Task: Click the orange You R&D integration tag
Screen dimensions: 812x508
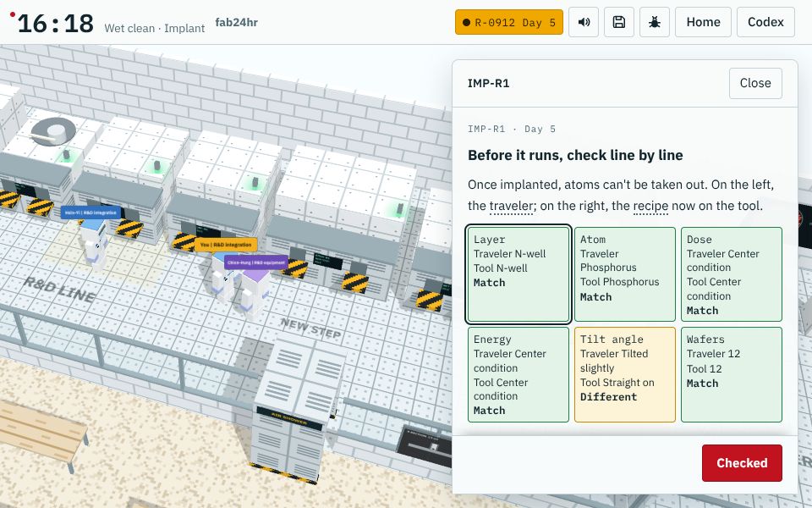Action: [226, 245]
